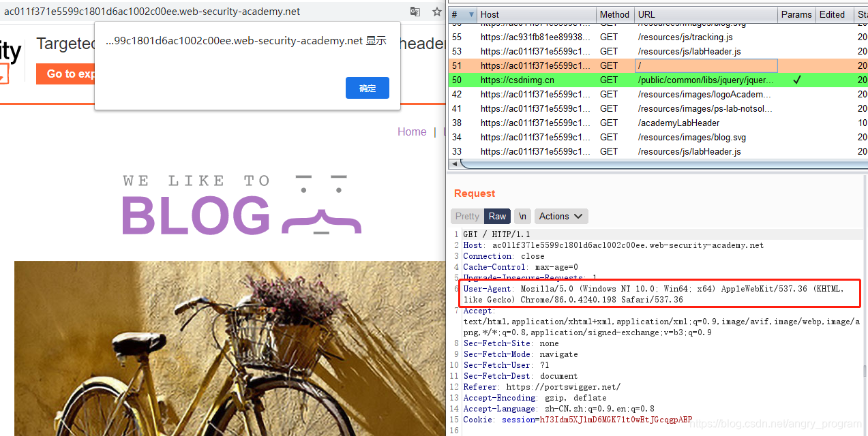Select request 33 labHeader.js row
Image resolution: width=868 pixels, height=436 pixels.
(658, 151)
